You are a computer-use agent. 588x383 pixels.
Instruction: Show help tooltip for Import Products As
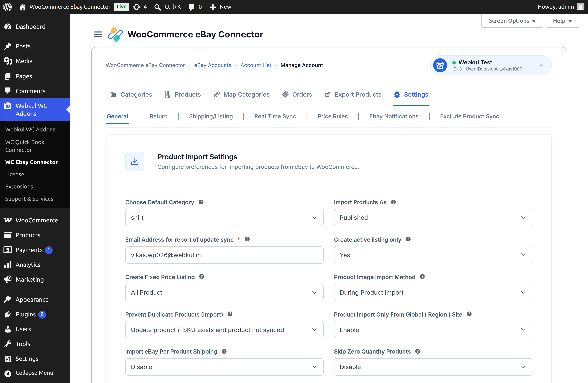tap(393, 202)
